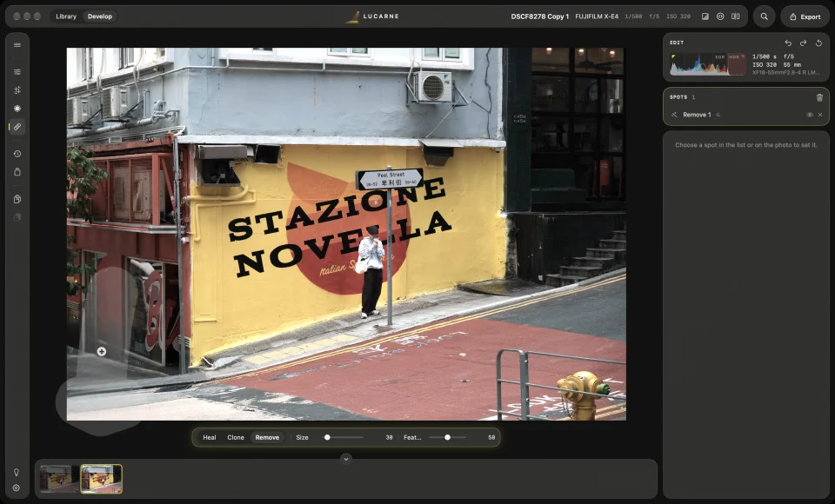
Task: Click the small icon after Remove 1 label
Action: pyautogui.click(x=718, y=115)
